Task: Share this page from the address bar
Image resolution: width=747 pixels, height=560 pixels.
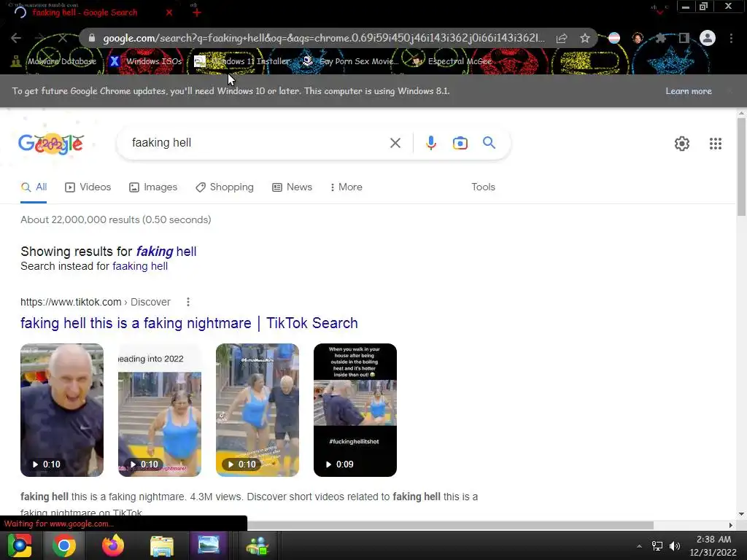Action: [562, 38]
